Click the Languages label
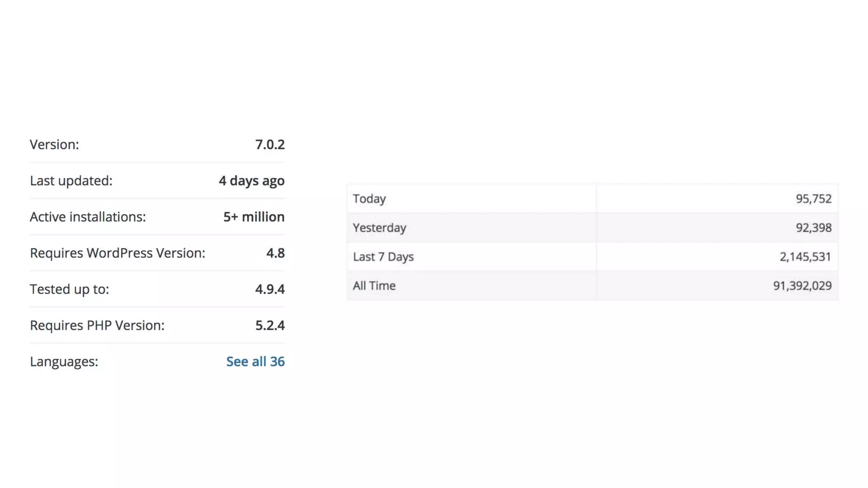This screenshot has width=868, height=488. (x=64, y=361)
